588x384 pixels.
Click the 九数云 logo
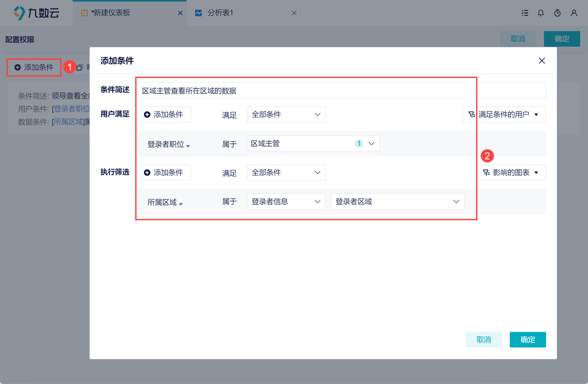[36, 13]
